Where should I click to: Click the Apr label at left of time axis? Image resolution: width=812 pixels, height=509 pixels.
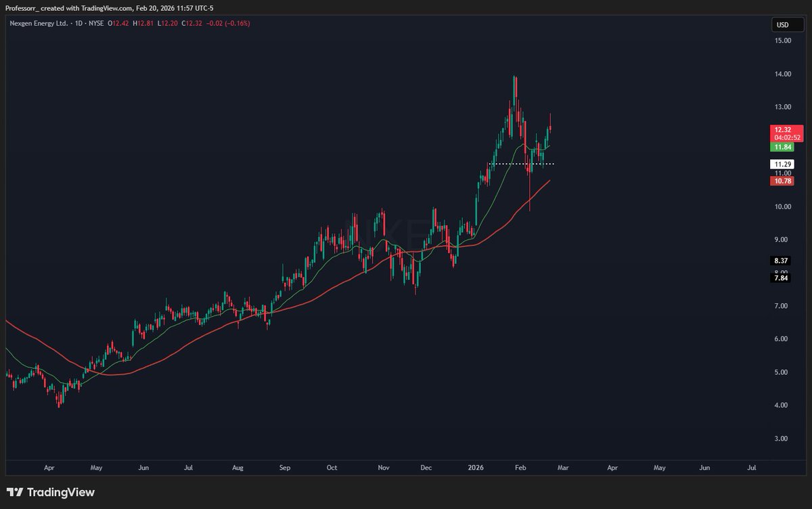coord(49,468)
